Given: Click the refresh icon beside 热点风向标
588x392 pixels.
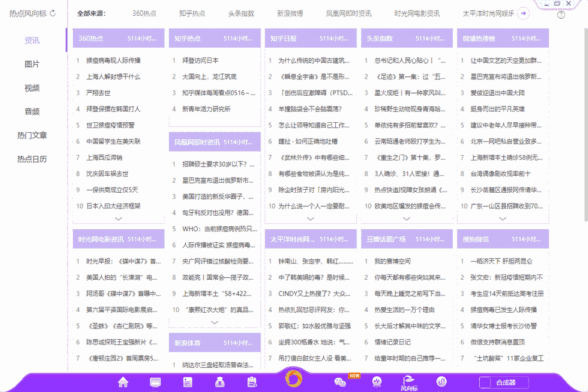Looking at the screenshot, I should pos(53,13).
